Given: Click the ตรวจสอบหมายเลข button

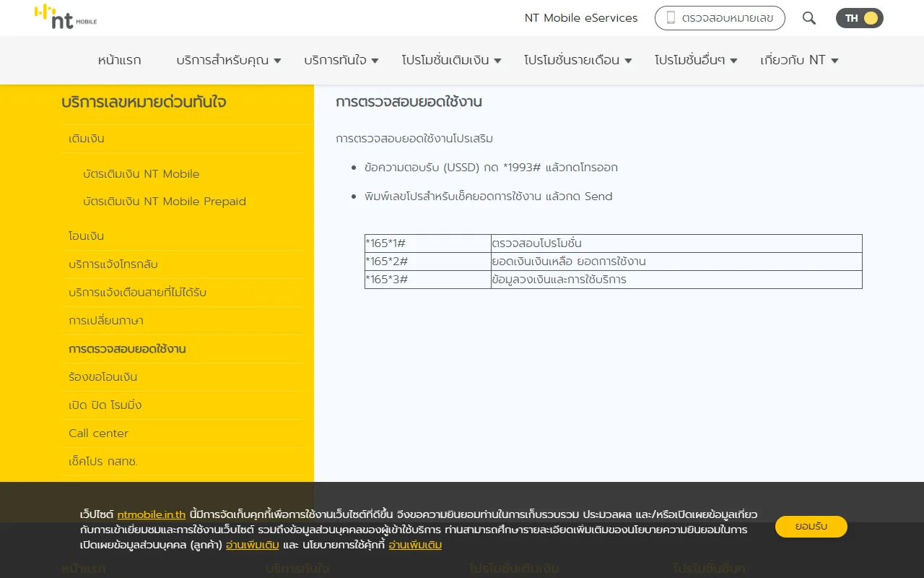Looking at the screenshot, I should point(720,18).
